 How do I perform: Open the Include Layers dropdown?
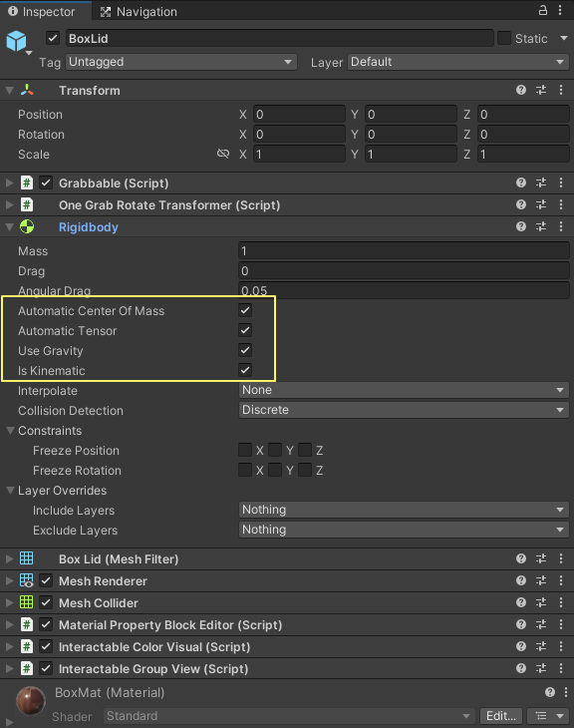click(404, 510)
